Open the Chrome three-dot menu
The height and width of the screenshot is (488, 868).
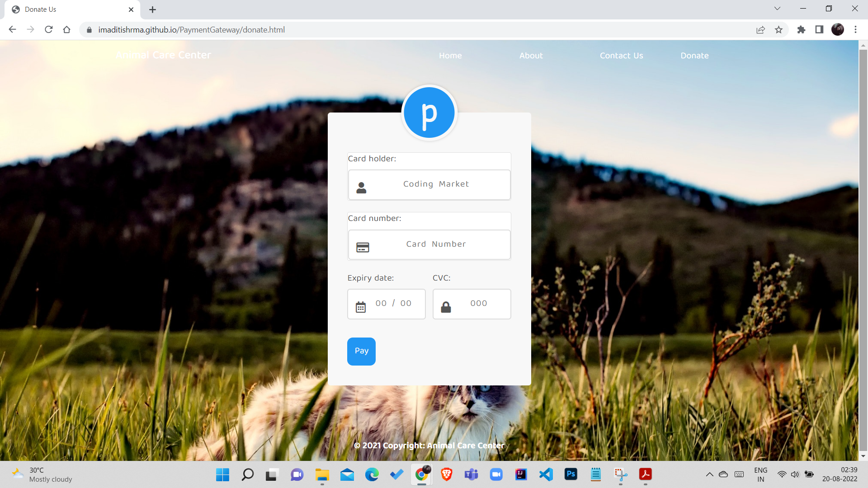(855, 30)
